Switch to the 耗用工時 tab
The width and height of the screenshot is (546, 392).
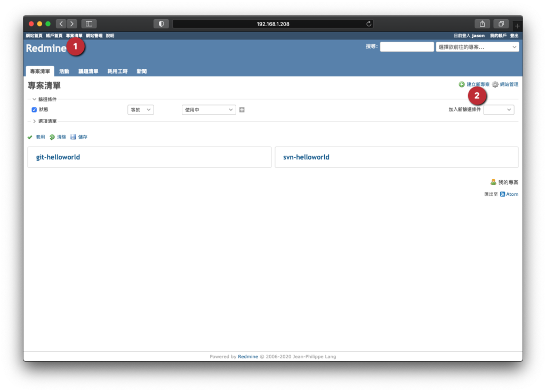pyautogui.click(x=117, y=71)
